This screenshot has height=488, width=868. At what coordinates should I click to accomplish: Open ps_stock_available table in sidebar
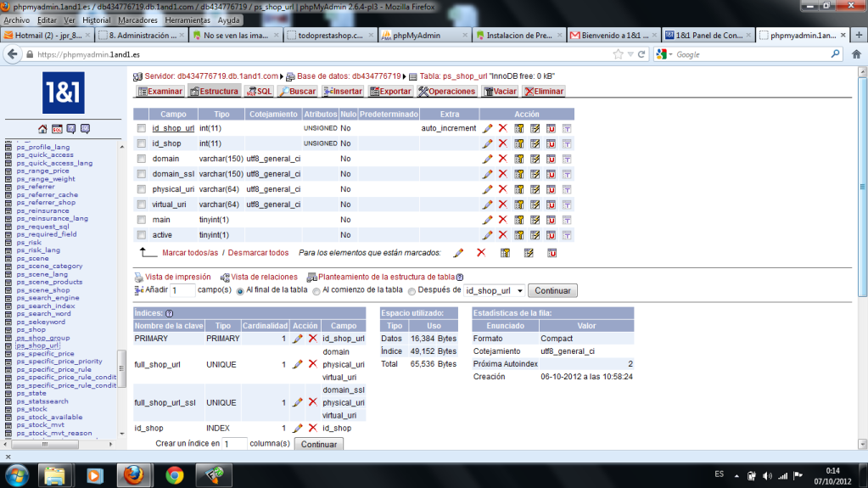click(x=49, y=417)
